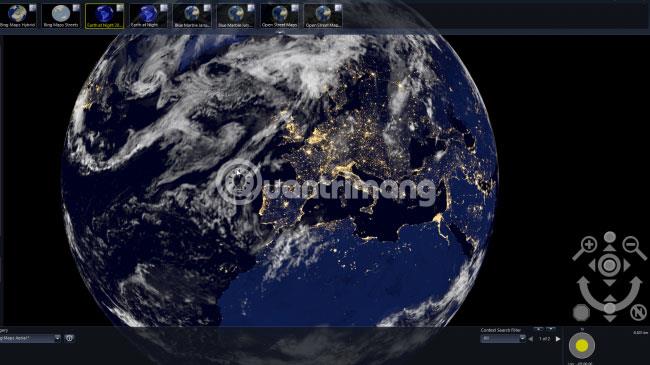Click the knob on the curved tilt arc
This screenshot has height=365, width=650.
609,308
